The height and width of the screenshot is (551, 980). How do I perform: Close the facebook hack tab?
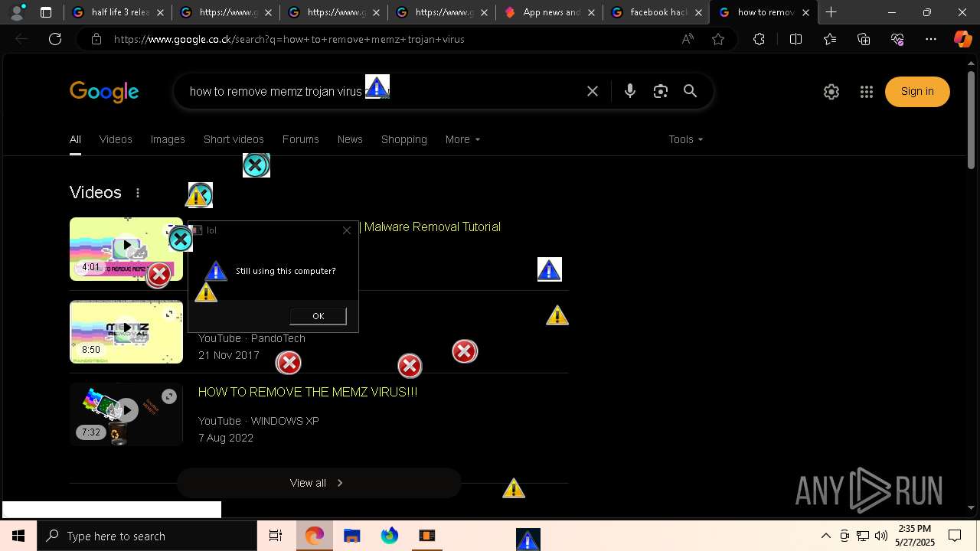(698, 12)
